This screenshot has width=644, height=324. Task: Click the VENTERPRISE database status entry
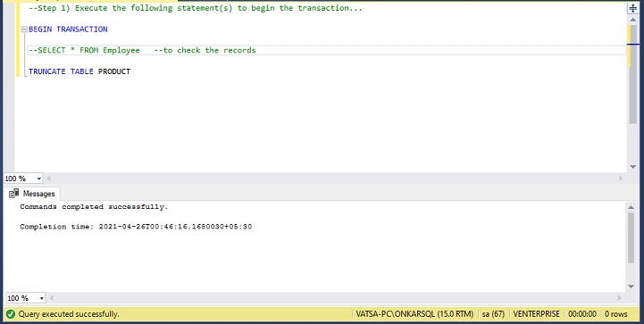pos(537,314)
